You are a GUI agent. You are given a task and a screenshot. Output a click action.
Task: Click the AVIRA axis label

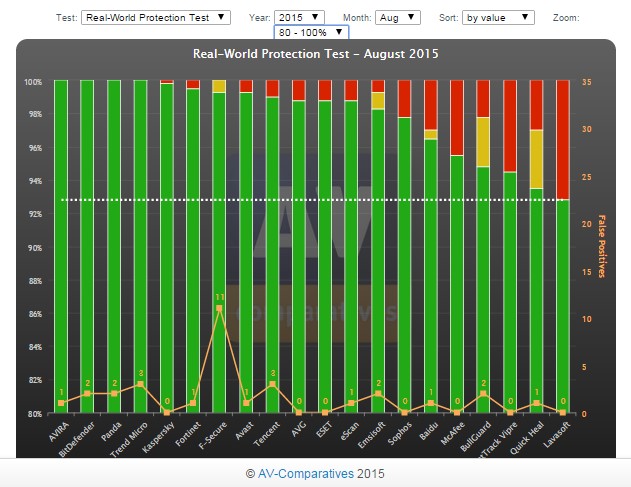click(x=59, y=432)
